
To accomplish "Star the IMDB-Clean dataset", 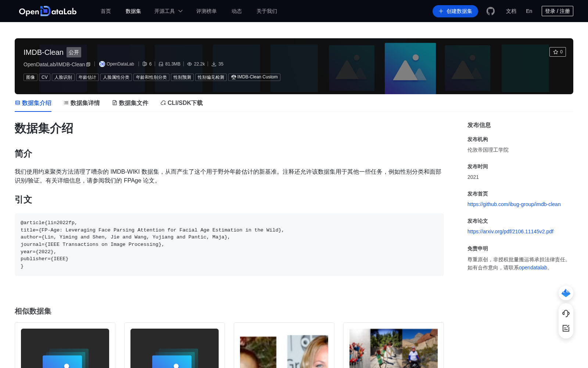I will (557, 52).
